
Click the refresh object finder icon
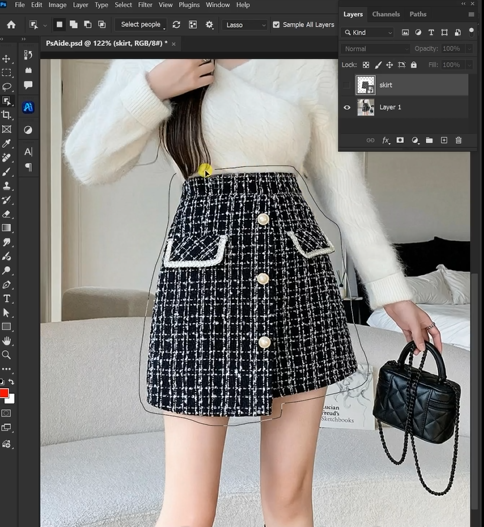(176, 25)
